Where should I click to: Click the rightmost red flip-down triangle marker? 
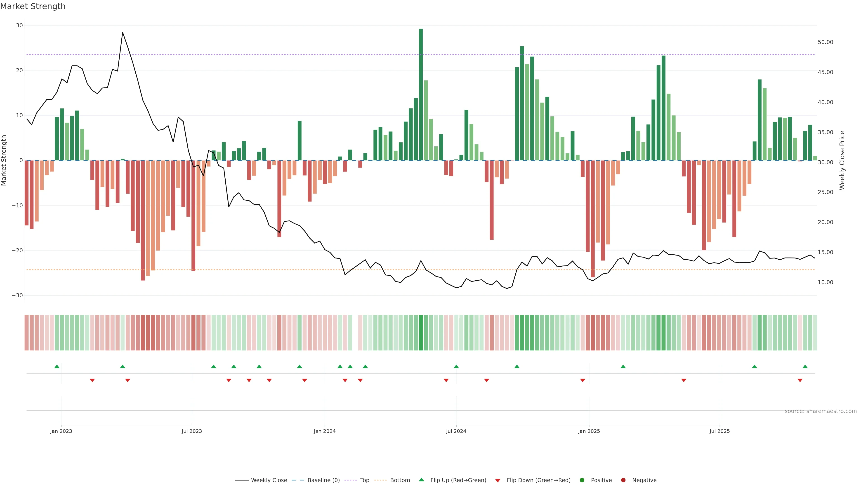tap(800, 380)
